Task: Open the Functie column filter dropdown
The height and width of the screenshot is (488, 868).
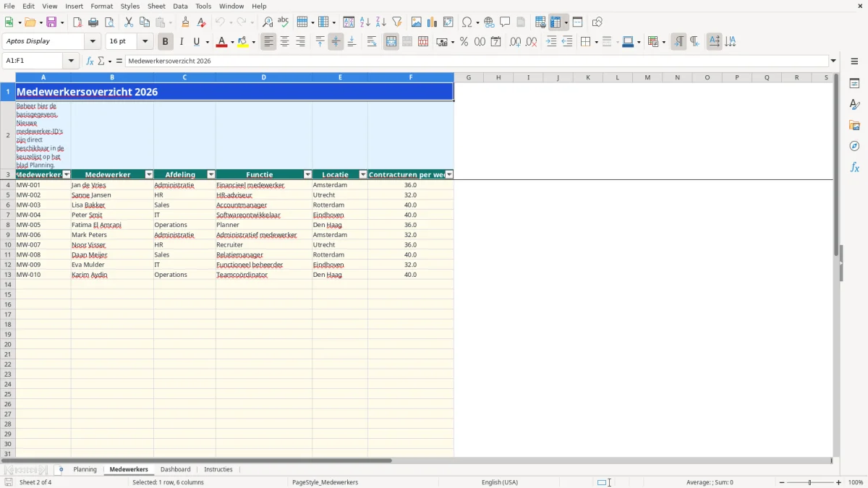Action: coord(307,174)
